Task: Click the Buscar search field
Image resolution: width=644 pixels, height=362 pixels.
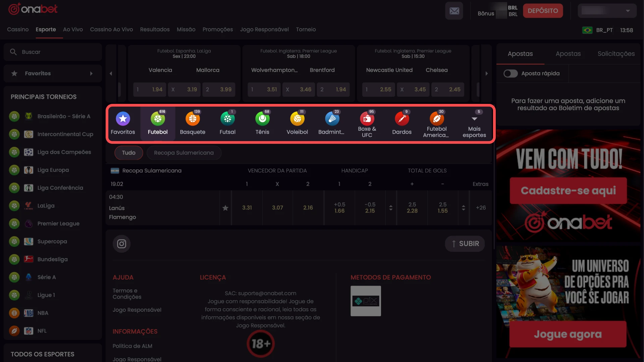Action: (53, 52)
